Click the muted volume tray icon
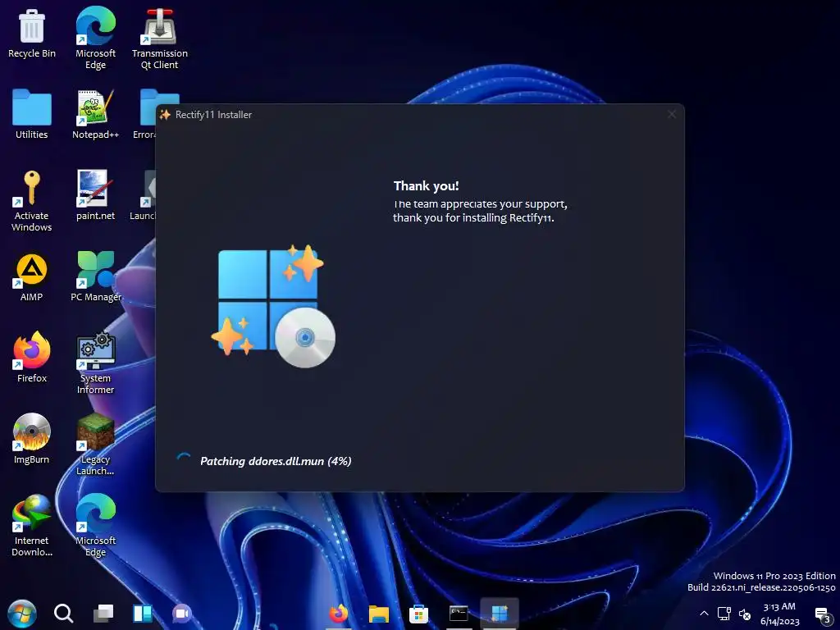Viewport: 840px width, 630px height. point(745,614)
